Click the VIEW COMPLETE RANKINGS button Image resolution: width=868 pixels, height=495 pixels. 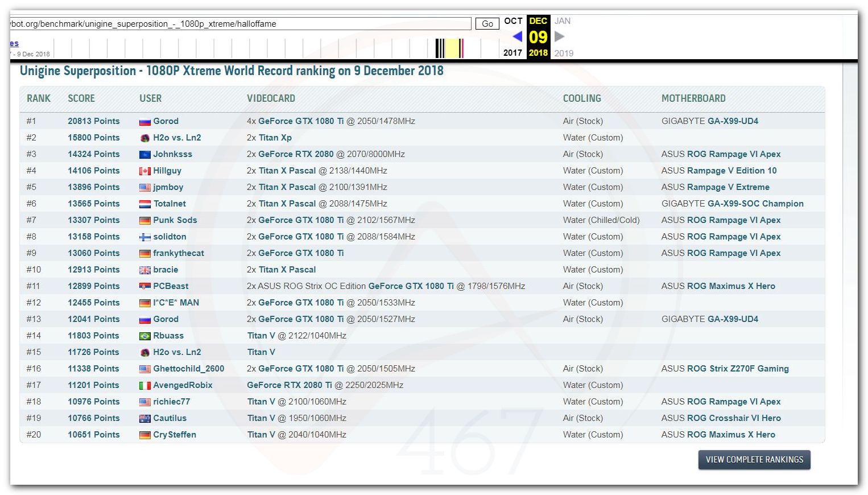coord(754,460)
